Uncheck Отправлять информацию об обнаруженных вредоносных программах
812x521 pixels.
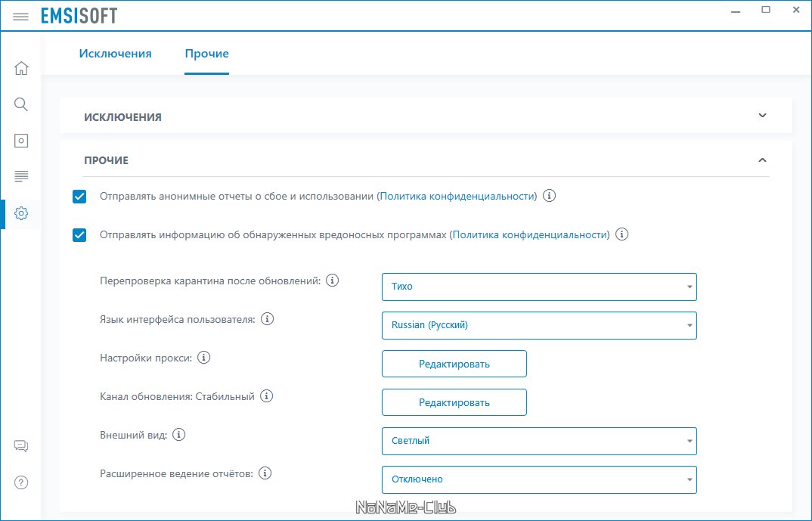pos(79,235)
